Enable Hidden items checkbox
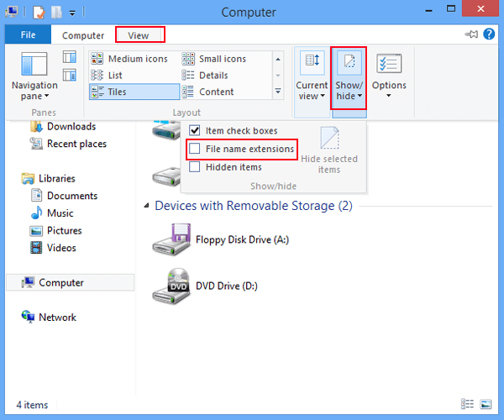Image resolution: width=504 pixels, height=420 pixels. 195,167
